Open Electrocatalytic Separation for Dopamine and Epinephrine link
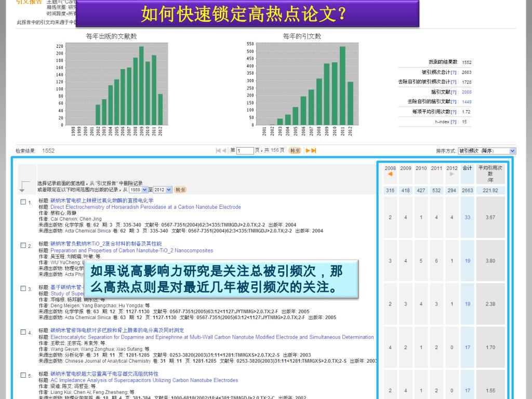532x399 pixels. pyautogui.click(x=212, y=337)
